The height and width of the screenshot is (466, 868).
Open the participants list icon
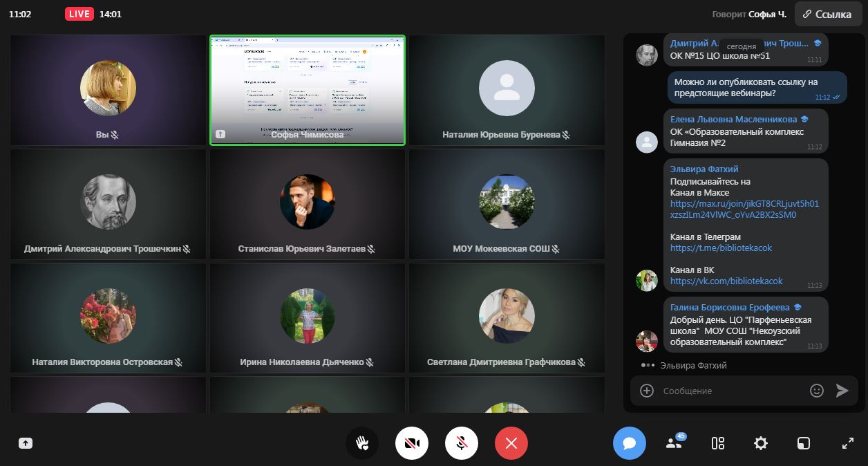point(674,443)
